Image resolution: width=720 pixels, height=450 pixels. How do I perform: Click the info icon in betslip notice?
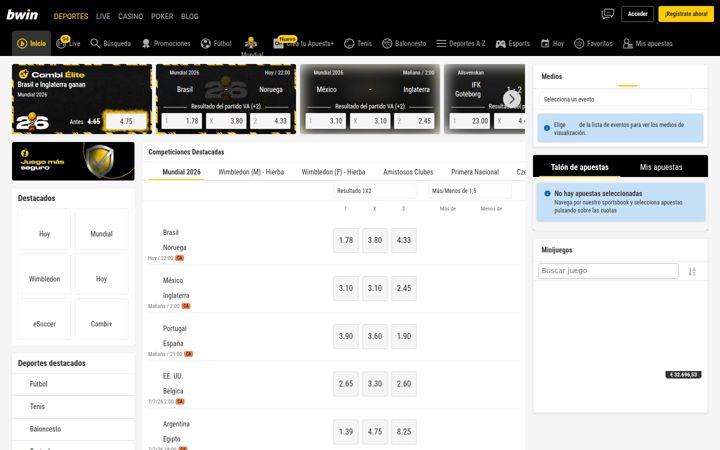pyautogui.click(x=547, y=194)
